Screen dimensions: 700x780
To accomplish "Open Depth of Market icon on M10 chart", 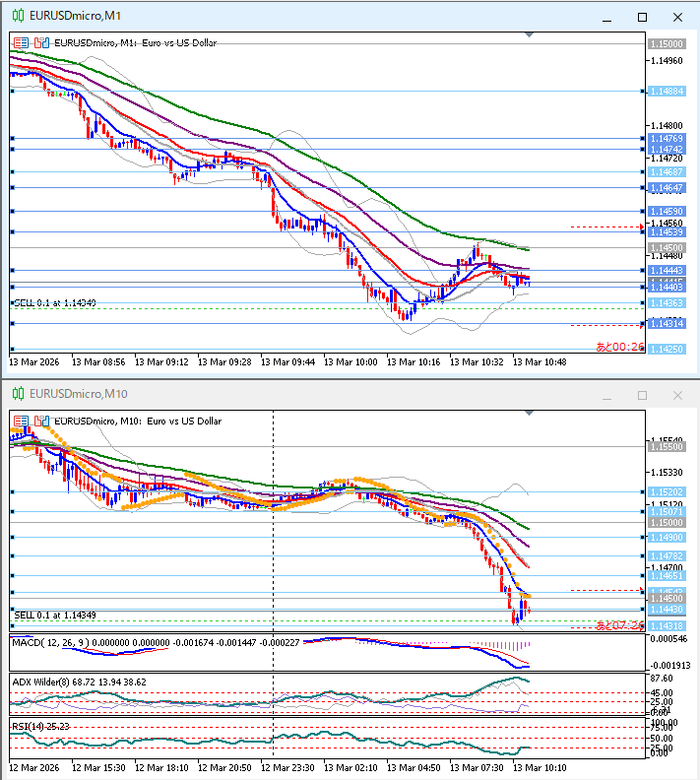I will [40, 421].
